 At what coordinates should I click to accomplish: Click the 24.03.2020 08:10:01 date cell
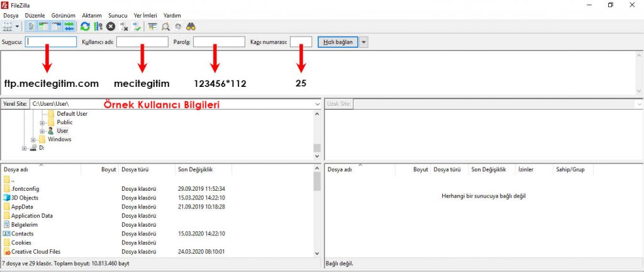201,251
